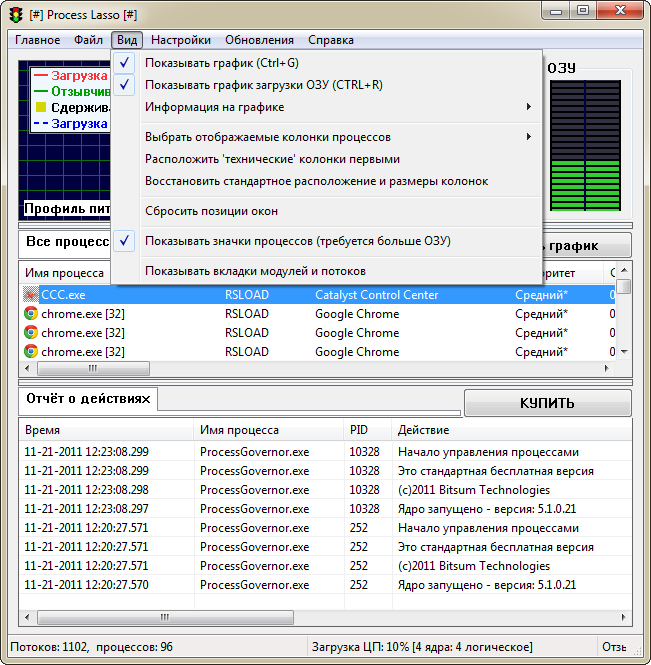Click the log horizontal scrollbar thumb
Screen dimensions: 651x665
tap(165, 617)
